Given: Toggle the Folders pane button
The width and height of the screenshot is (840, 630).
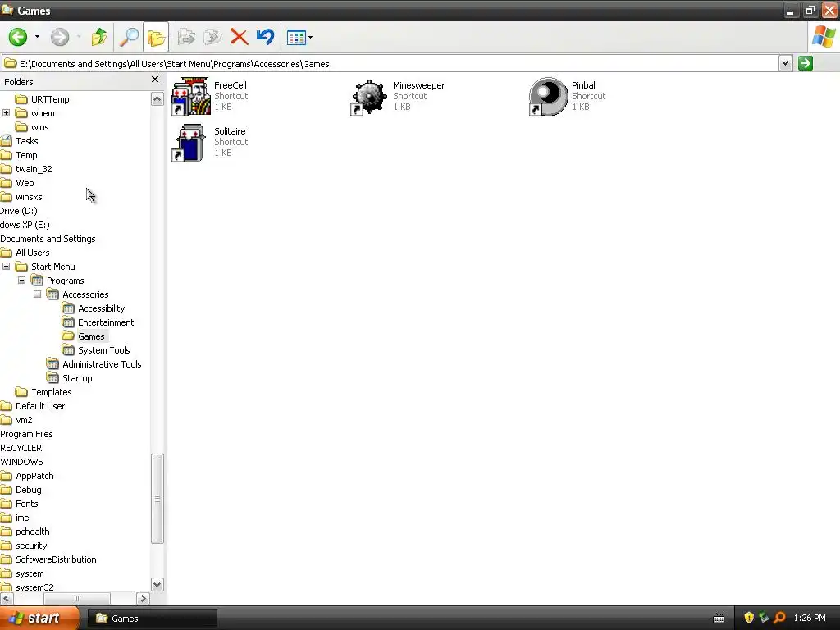Looking at the screenshot, I should click(x=156, y=37).
